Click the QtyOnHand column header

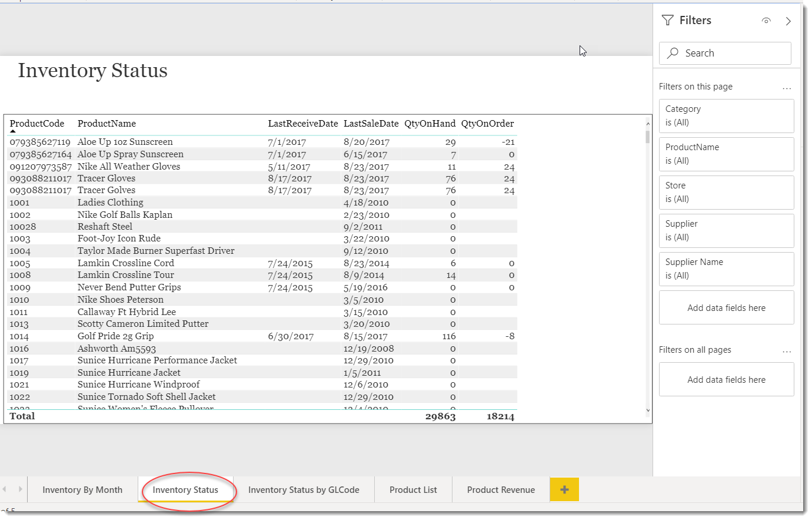(430, 124)
